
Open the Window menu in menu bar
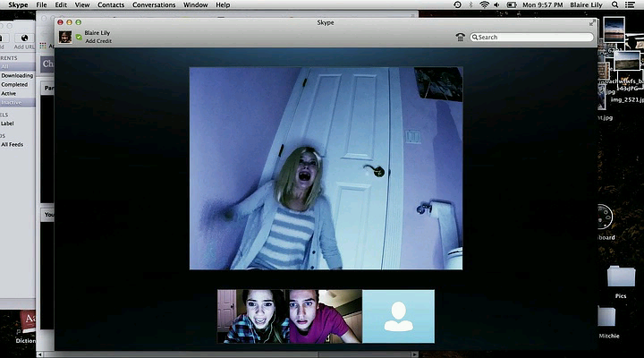[196, 4]
